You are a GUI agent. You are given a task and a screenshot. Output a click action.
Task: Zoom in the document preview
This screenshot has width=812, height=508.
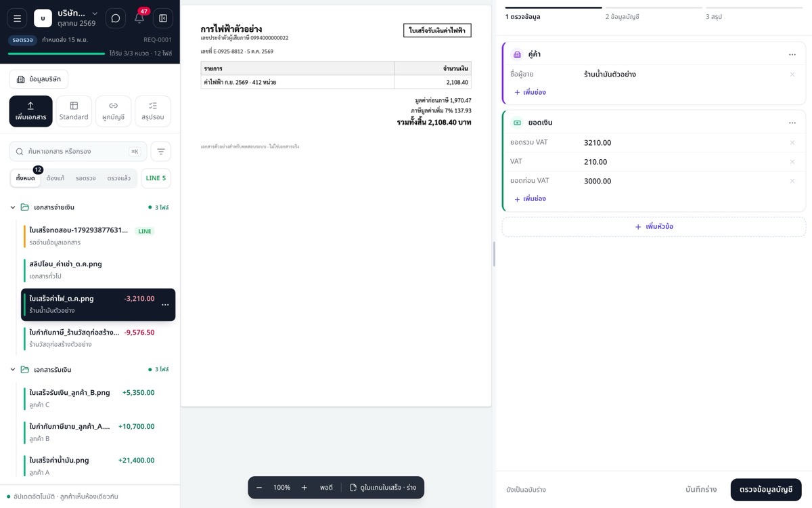pos(304,488)
